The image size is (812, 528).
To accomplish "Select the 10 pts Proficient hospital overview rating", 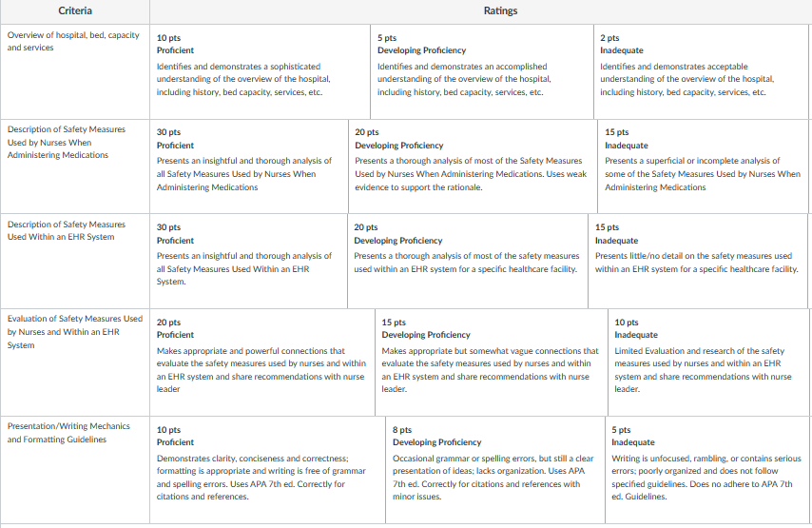I will [260, 71].
